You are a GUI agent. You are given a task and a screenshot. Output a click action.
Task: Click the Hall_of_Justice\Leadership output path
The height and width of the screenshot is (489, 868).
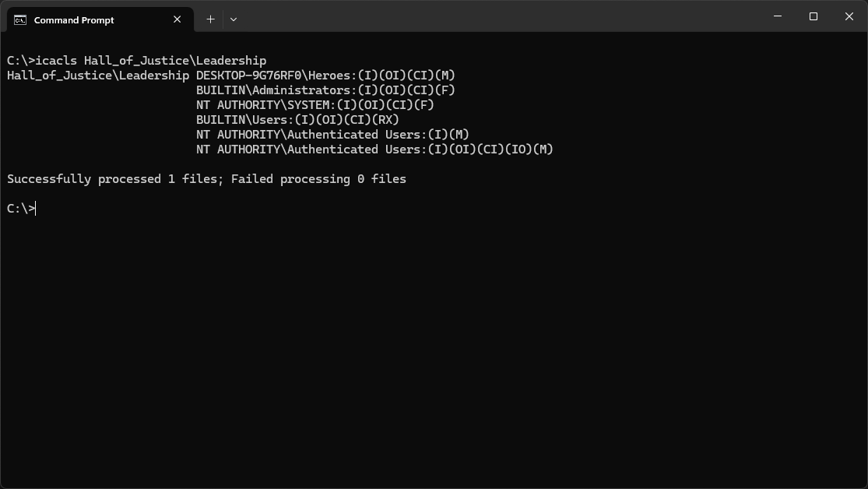(98, 76)
